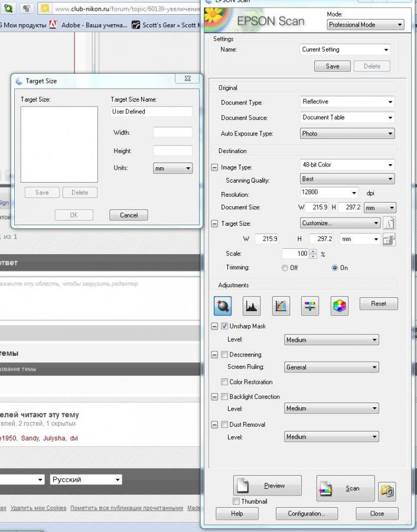Open the Document Type dropdown

click(x=347, y=102)
